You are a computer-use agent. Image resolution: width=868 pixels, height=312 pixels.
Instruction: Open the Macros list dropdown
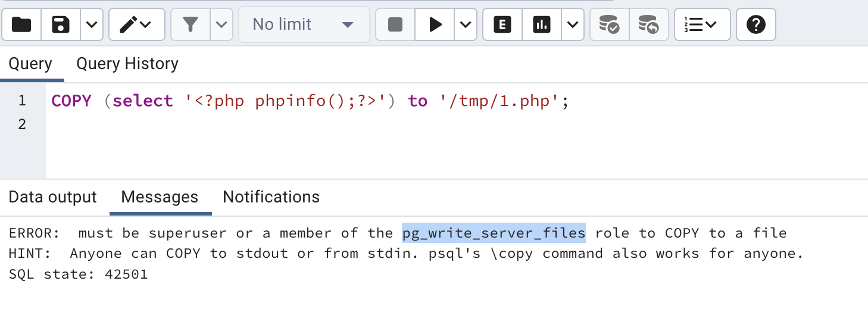click(701, 24)
